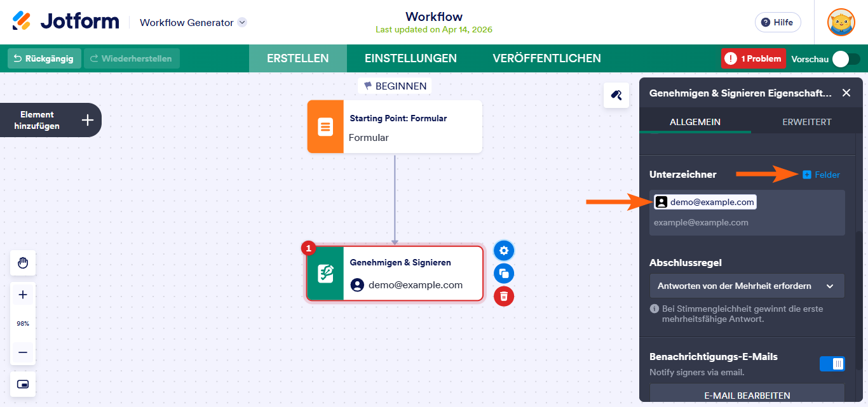The width and height of the screenshot is (868, 407).
Task: Select the hand pan tool
Action: tap(22, 262)
